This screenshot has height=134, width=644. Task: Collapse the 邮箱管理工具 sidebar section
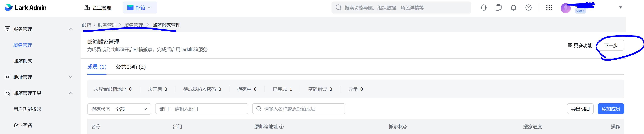coord(70,93)
